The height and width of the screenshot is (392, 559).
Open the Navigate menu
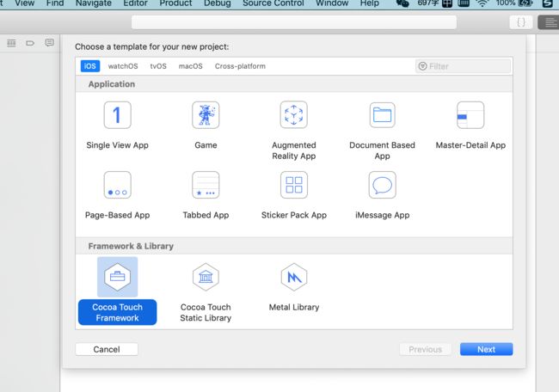[x=94, y=3]
